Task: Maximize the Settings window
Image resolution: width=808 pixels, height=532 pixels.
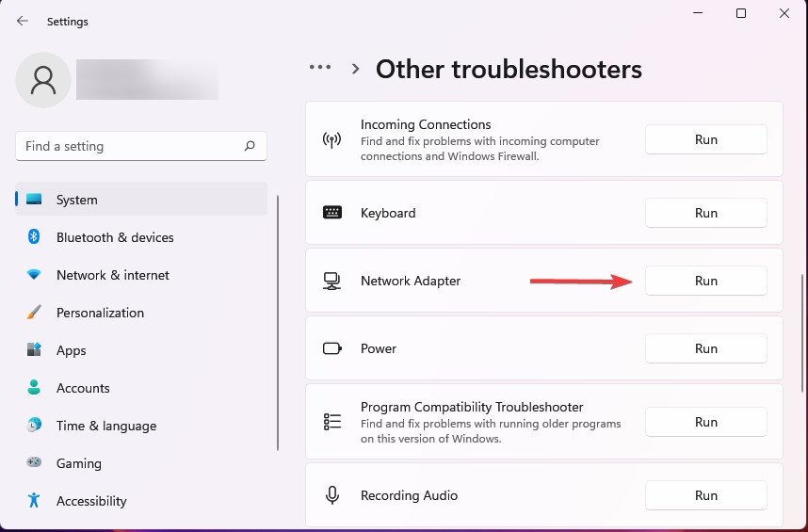Action: (x=741, y=13)
